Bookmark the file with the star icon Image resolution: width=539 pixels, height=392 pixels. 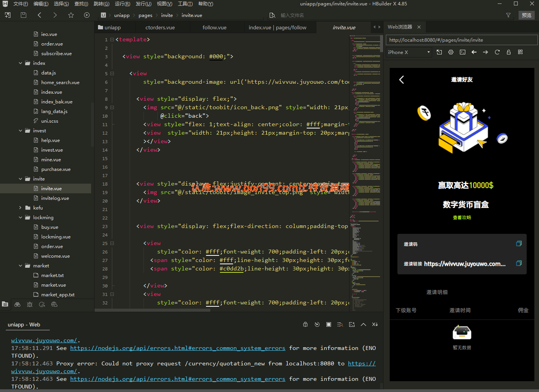tap(71, 15)
